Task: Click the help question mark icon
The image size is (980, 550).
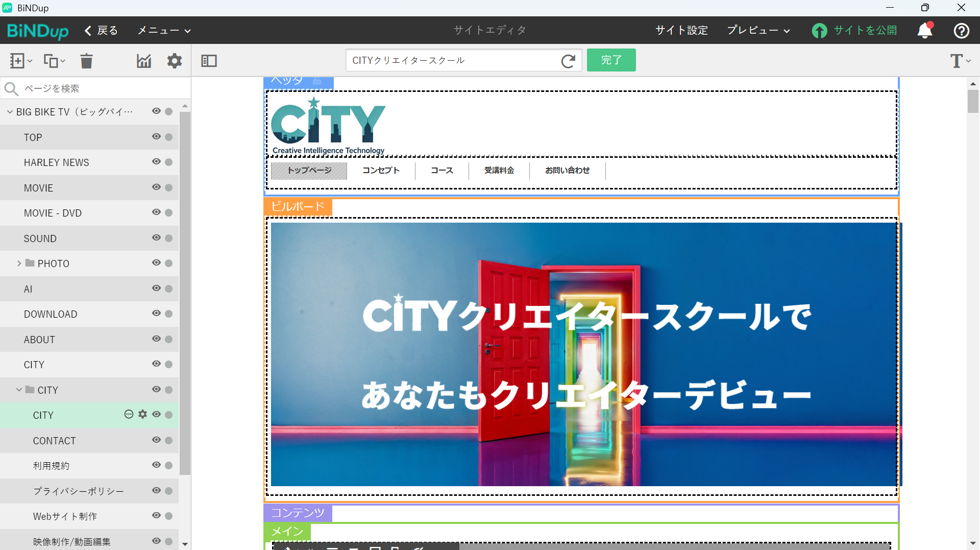Action: 962,31
